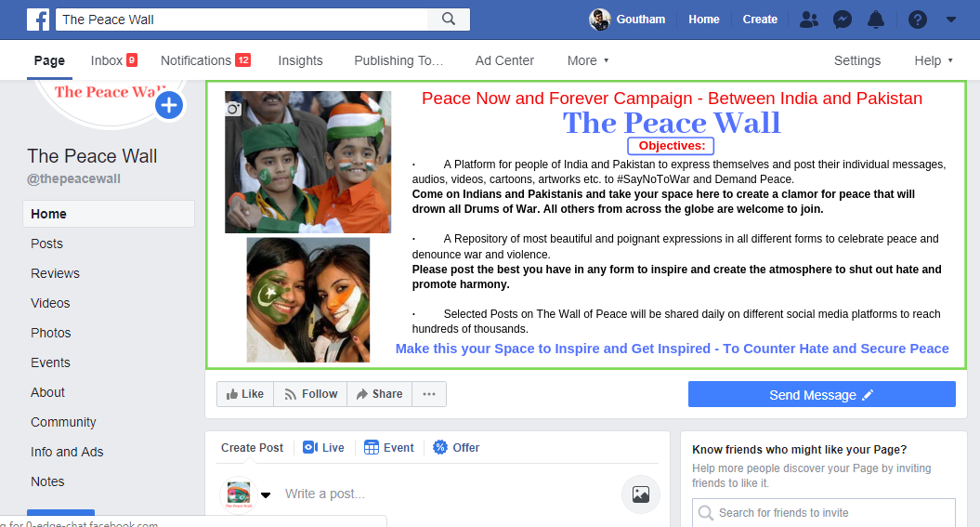
Task: Open the Help dropdown menu
Action: (934, 60)
